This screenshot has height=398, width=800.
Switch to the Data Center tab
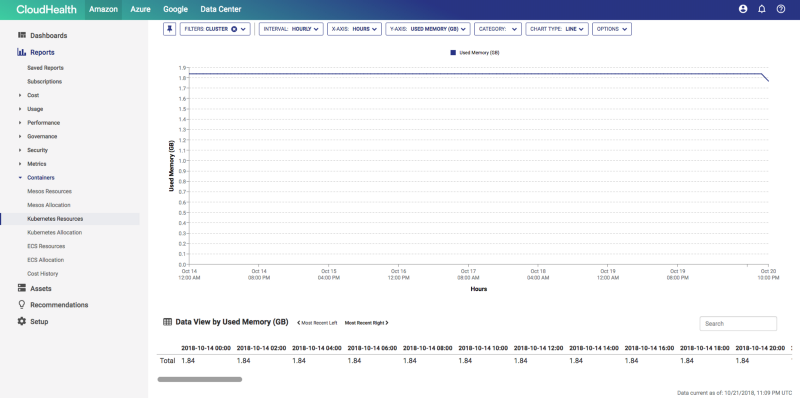[220, 9]
